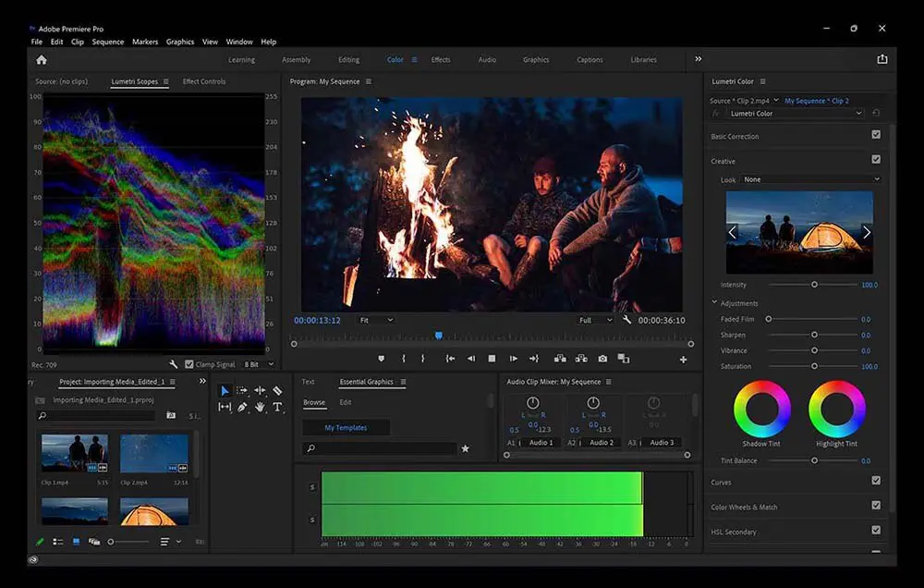
Task: Select the Pen tool
Action: click(242, 407)
